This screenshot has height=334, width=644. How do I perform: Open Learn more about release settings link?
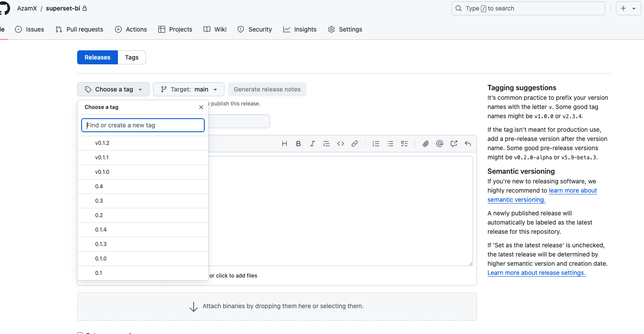(x=536, y=273)
